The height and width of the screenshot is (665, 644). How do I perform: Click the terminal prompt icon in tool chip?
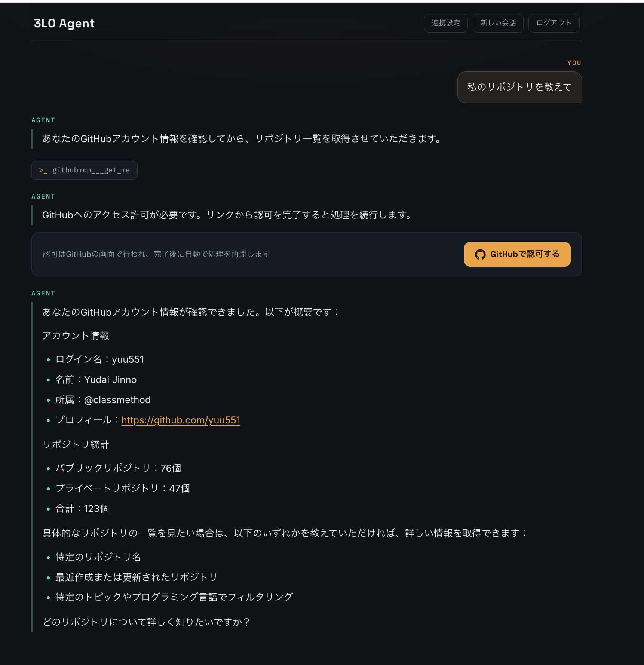[x=43, y=171]
